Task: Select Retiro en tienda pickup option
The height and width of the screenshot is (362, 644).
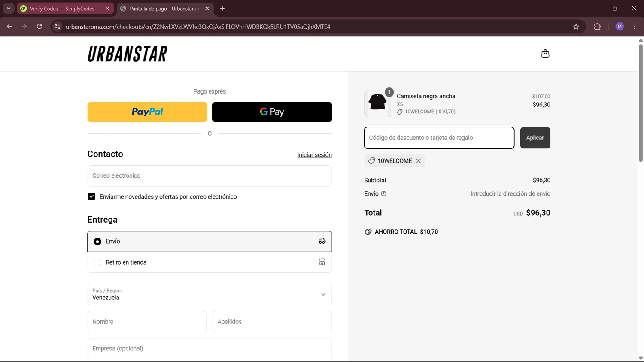Action: coord(97,262)
